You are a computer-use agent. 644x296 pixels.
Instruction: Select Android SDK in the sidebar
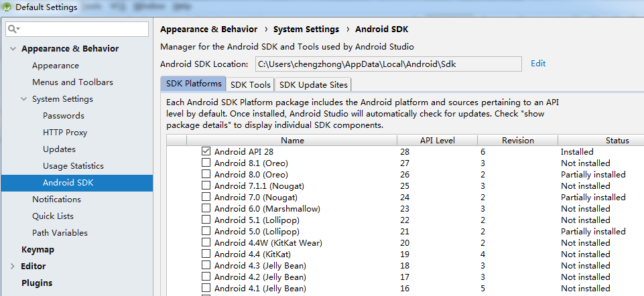pyautogui.click(x=77, y=183)
